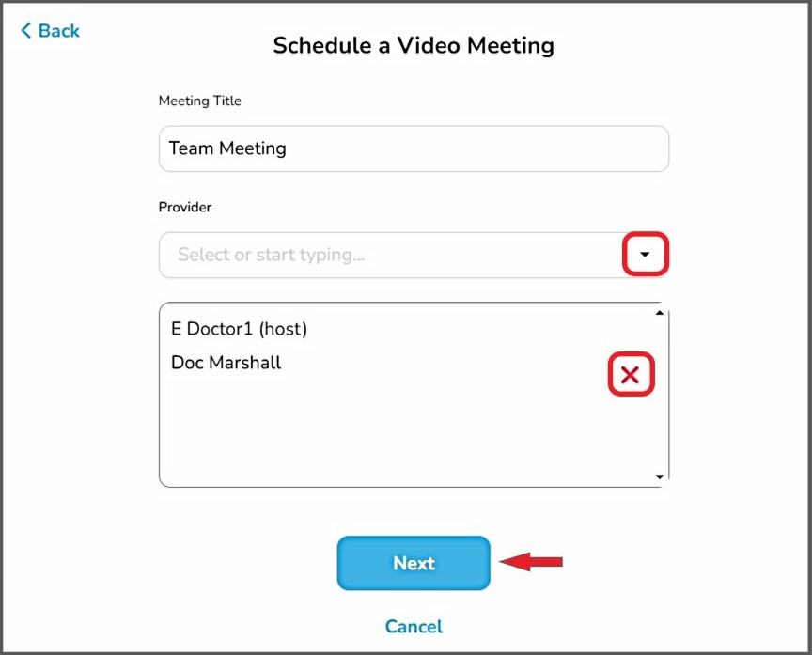812x655 pixels.
Task: Go back using the "Back" text link
Action: 59,31
